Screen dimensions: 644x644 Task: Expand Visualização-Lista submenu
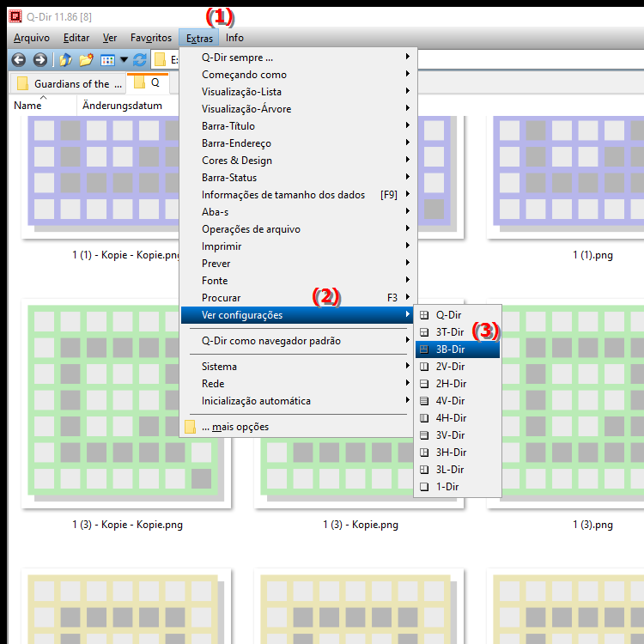[298, 92]
